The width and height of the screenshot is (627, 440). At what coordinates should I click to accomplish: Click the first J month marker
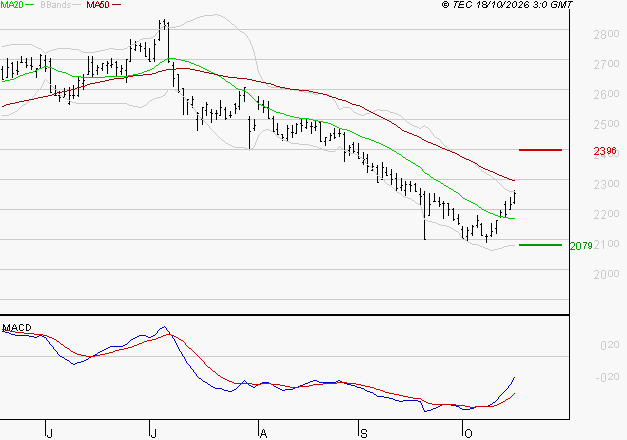click(49, 434)
